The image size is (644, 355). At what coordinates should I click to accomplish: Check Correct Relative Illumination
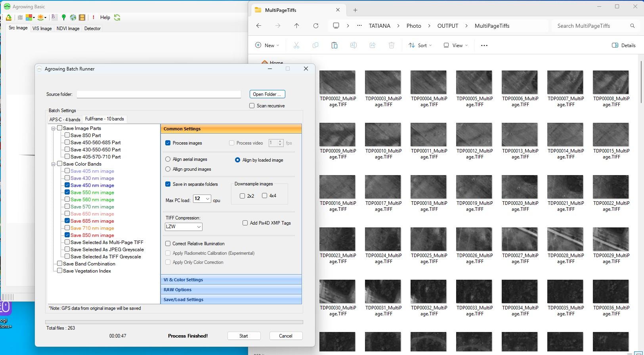tap(168, 244)
